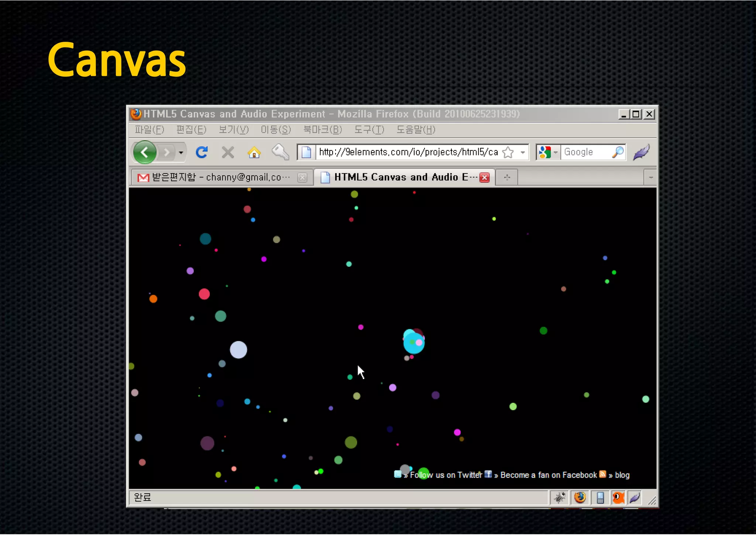Click the Stop loading X icon

pyautogui.click(x=228, y=152)
